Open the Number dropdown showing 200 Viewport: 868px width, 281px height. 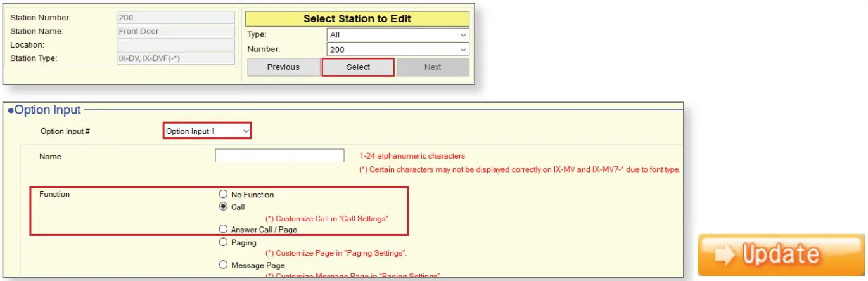point(398,49)
